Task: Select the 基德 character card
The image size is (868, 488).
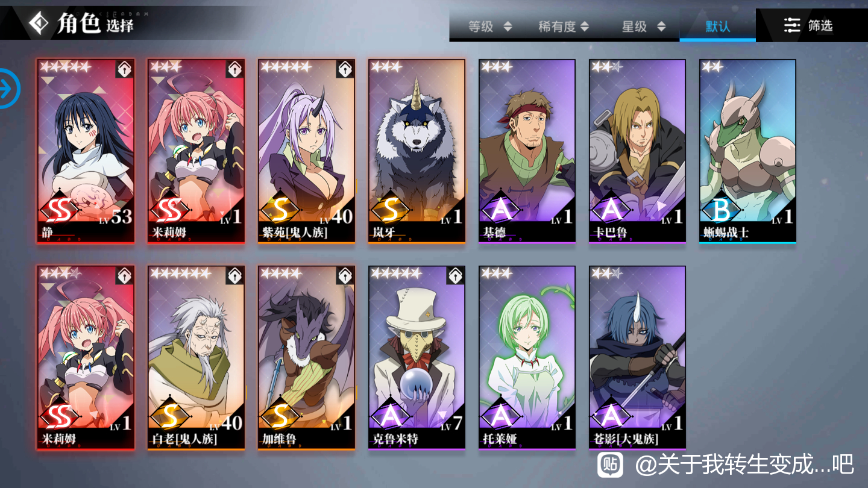Action: pos(527,151)
